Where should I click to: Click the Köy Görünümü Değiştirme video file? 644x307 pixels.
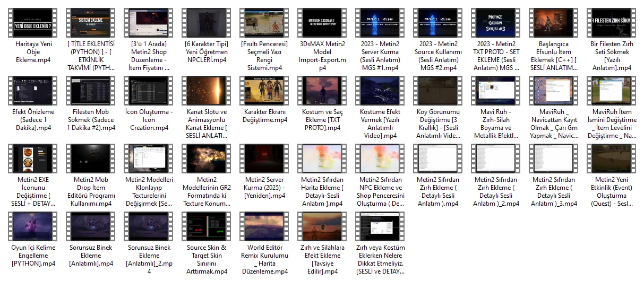(x=438, y=90)
